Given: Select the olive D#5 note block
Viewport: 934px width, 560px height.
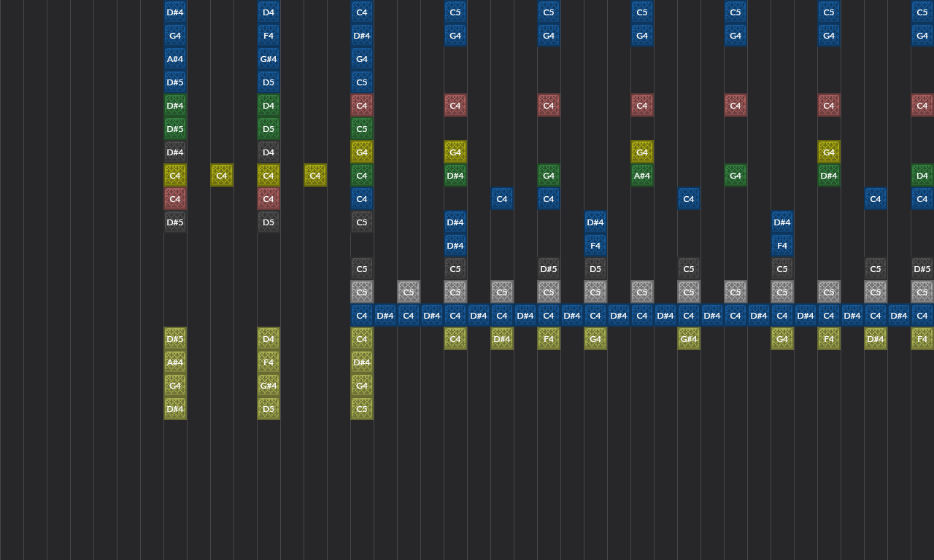Looking at the screenshot, I should click(x=175, y=339).
